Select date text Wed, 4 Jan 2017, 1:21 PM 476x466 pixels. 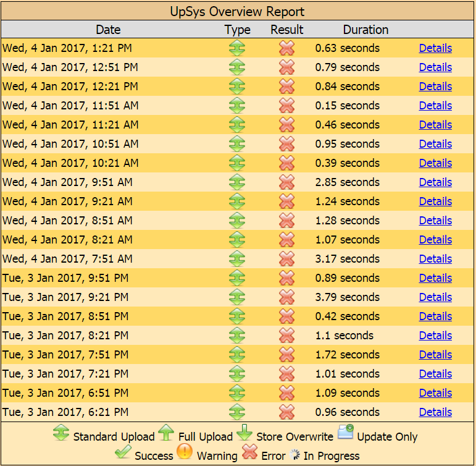[x=67, y=48]
